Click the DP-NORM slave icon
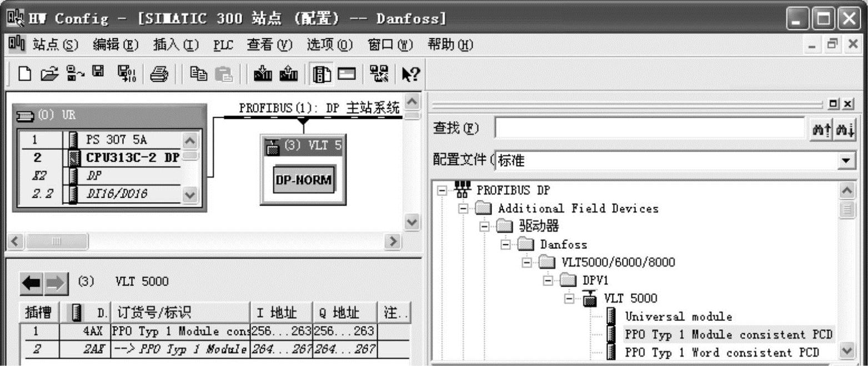This screenshot has height=366, width=868. tap(305, 180)
